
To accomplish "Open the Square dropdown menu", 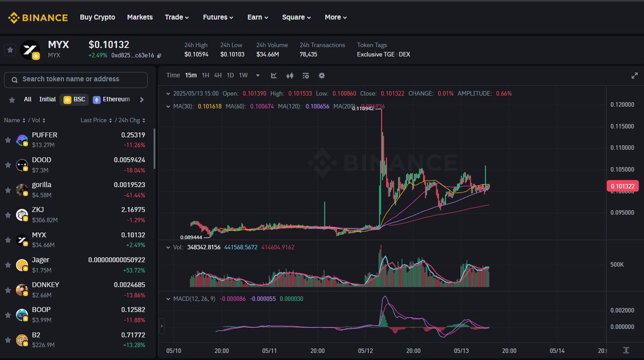I will [297, 17].
